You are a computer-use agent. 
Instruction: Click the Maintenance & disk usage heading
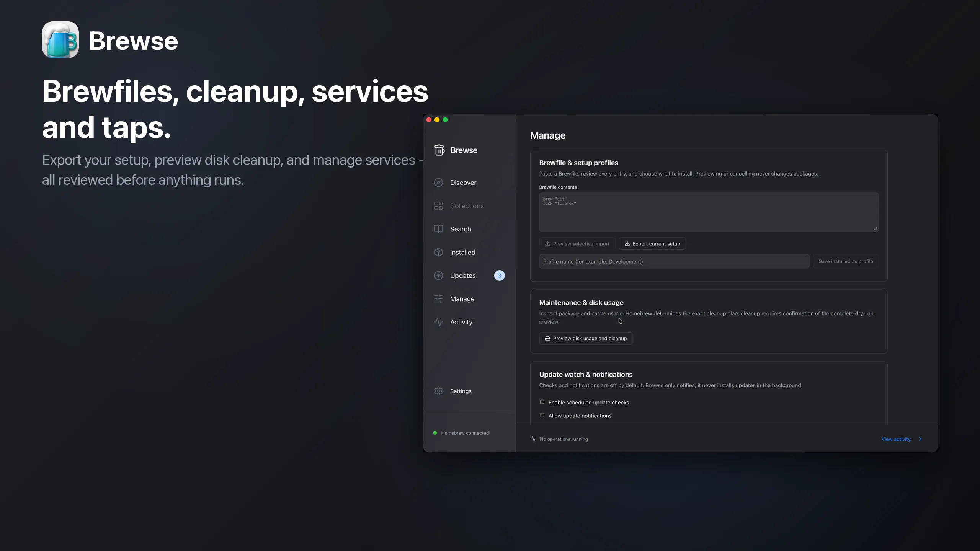click(x=581, y=302)
